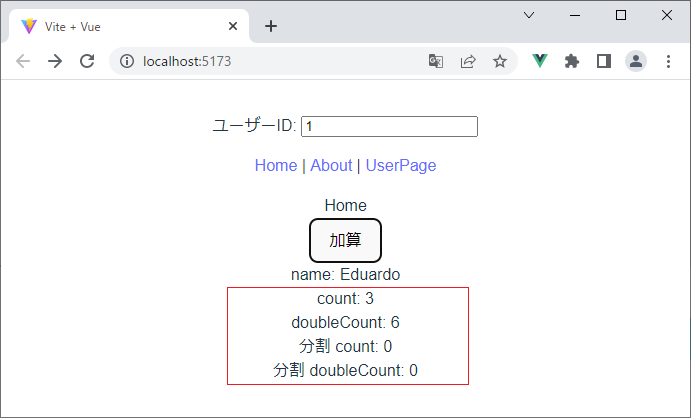The image size is (691, 418).
Task: Reload the page with refresh icon
Action: [87, 61]
